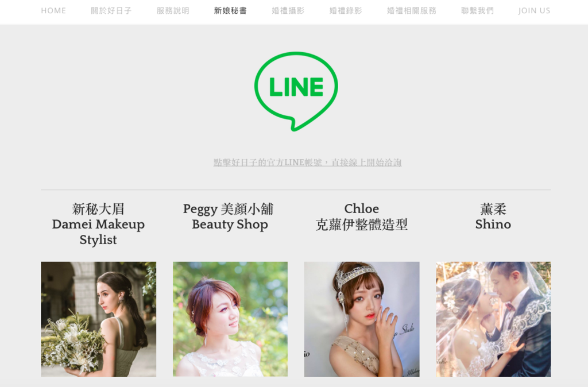Image resolution: width=588 pixels, height=387 pixels.
Task: Click the green LINE chat bubble icon
Action: (296, 91)
